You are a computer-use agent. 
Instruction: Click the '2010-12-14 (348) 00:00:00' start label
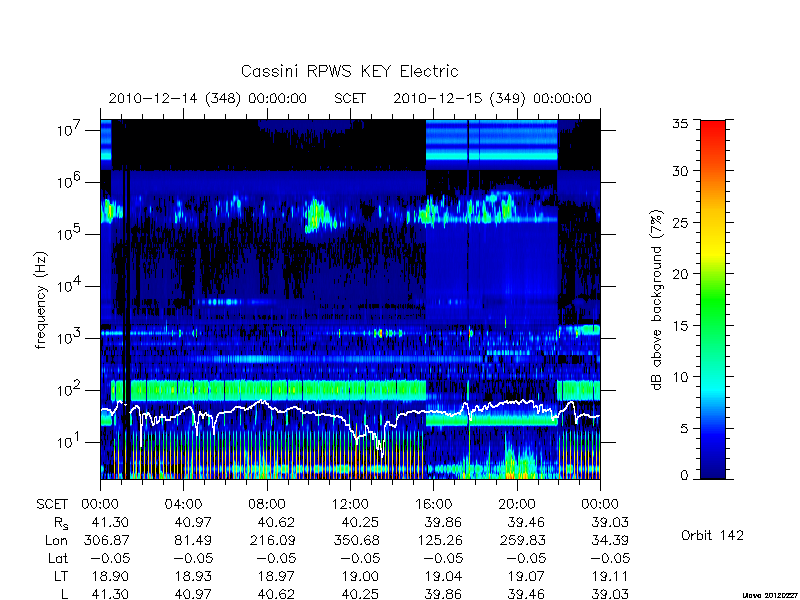208,98
